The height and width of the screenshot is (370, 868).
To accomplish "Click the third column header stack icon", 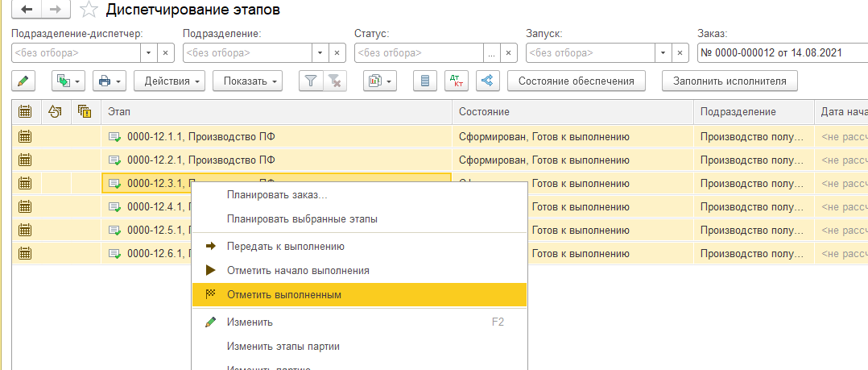I will (x=85, y=112).
